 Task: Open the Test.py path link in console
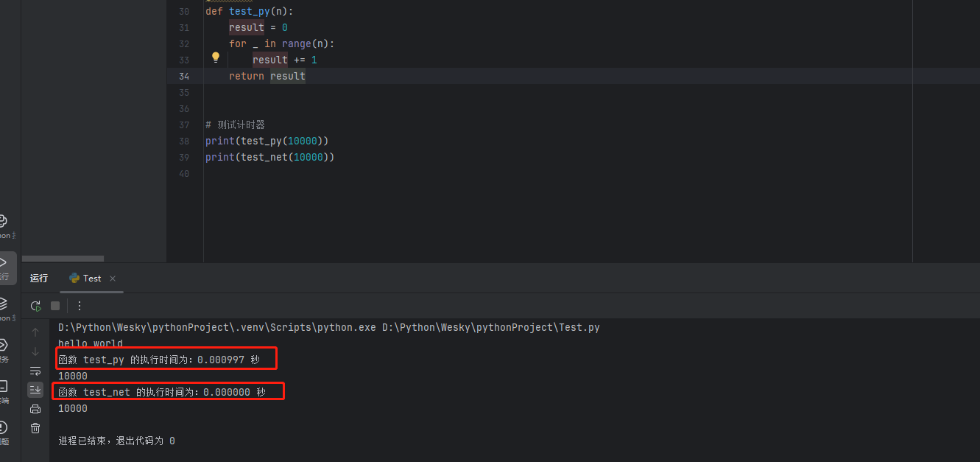point(490,327)
